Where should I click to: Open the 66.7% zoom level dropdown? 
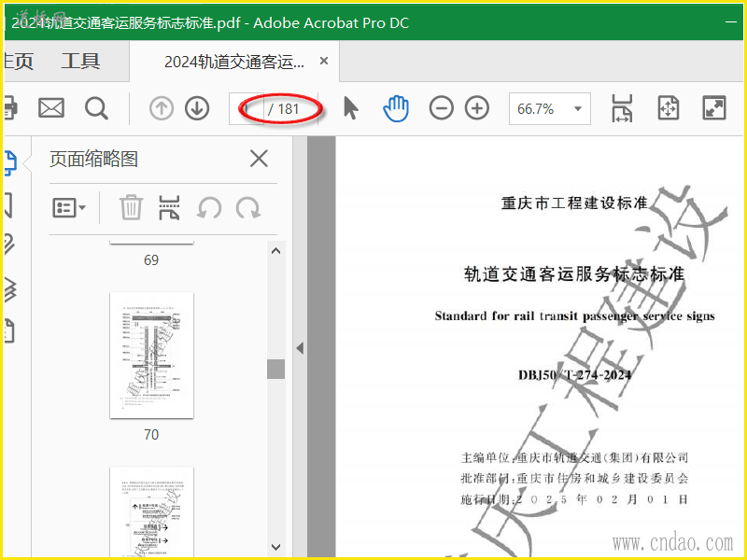point(549,108)
